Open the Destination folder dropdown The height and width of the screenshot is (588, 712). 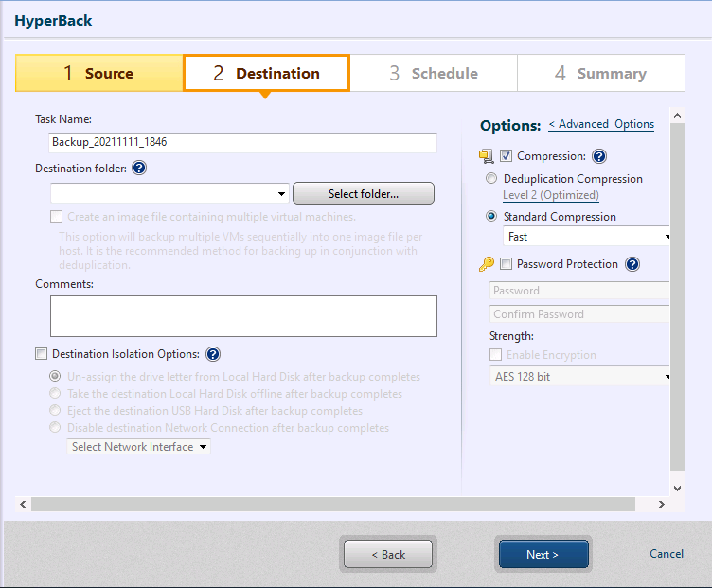point(282,194)
